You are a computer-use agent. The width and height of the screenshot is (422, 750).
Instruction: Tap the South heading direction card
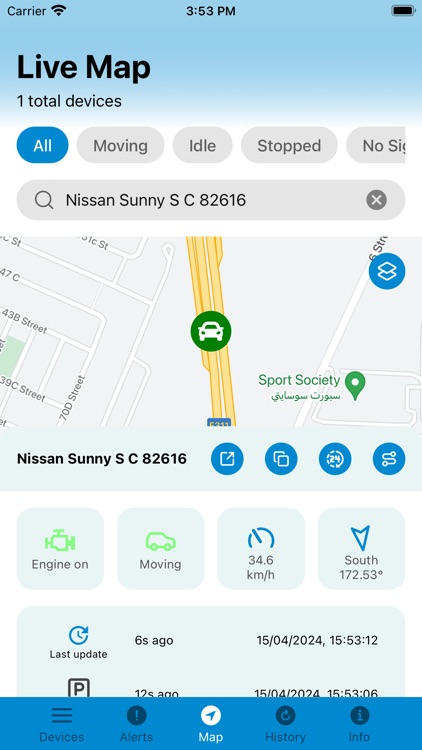(362, 549)
